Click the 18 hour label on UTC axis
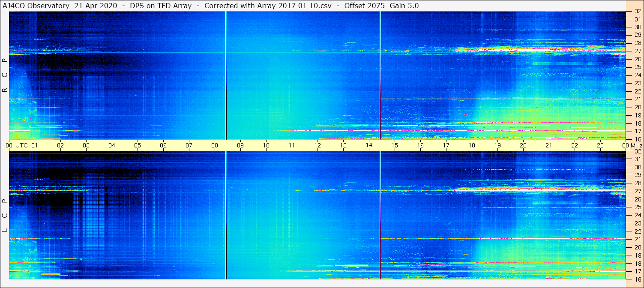 point(472,145)
